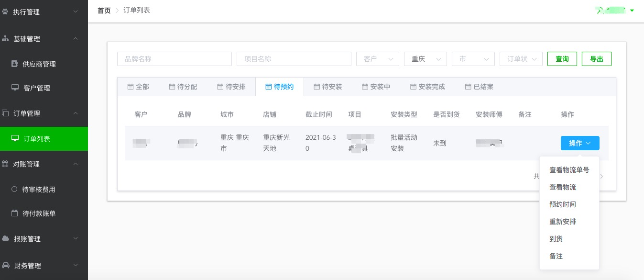Click the car icon beside 财务管理
The height and width of the screenshot is (280, 644).
pyautogui.click(x=5, y=265)
